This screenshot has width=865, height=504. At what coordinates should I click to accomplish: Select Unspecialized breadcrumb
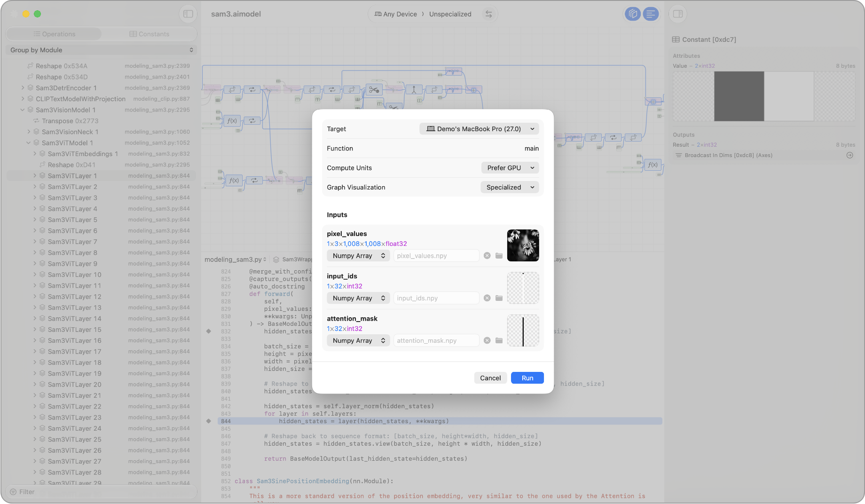tap(450, 14)
